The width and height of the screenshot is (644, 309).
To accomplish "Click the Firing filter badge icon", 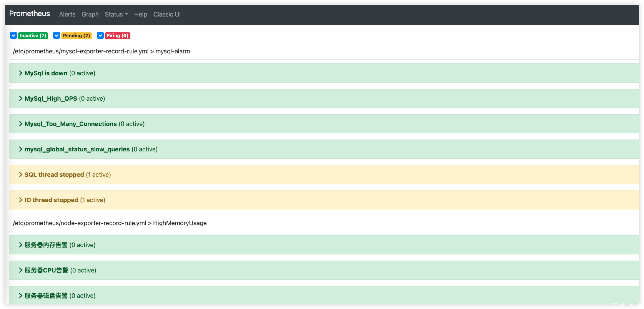I will [117, 35].
